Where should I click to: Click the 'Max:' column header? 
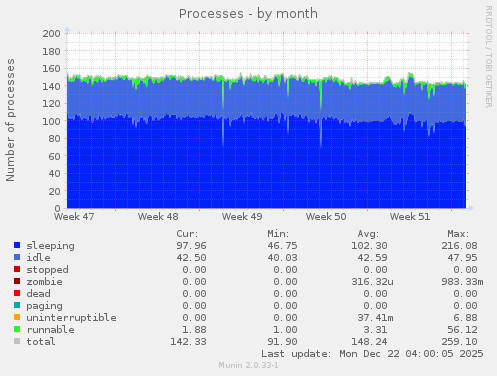(458, 234)
